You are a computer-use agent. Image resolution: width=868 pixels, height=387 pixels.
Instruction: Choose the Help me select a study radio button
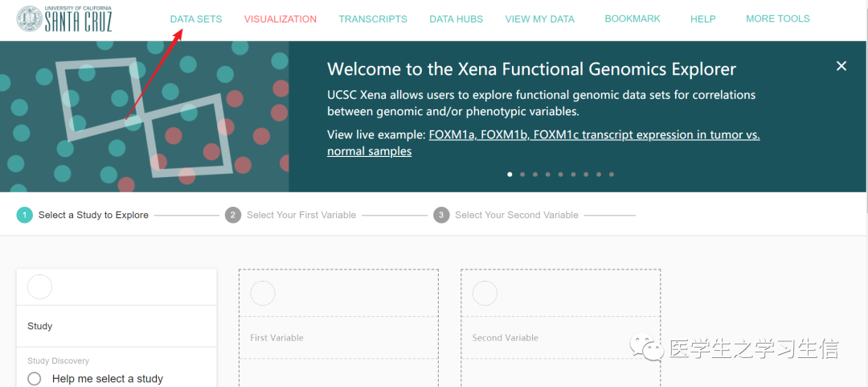(35, 379)
